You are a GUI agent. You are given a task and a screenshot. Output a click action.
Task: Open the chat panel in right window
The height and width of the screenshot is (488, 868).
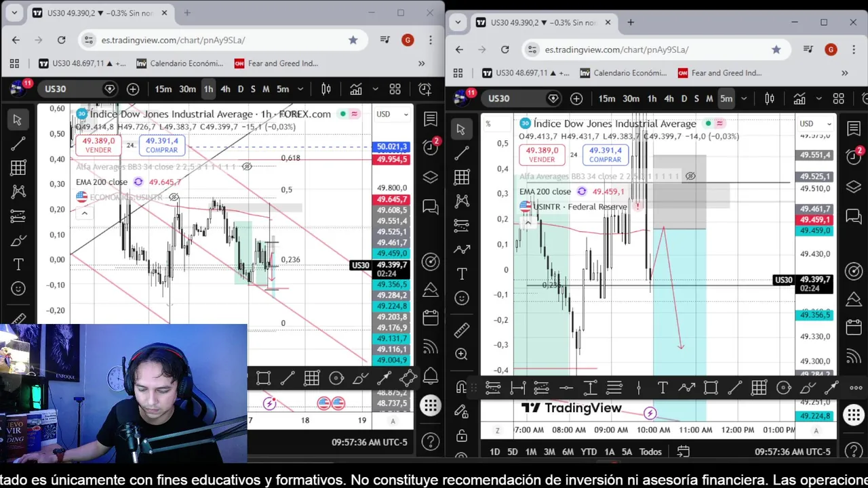pos(854,216)
